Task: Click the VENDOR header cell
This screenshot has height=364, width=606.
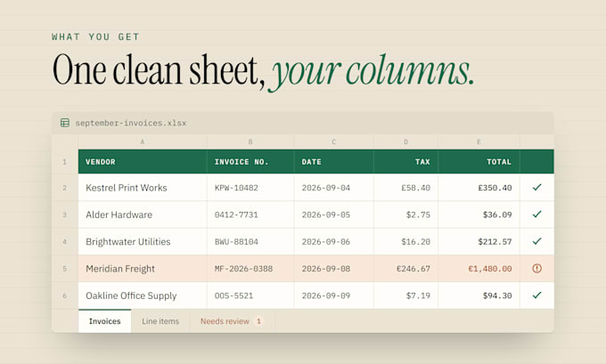Action: click(x=143, y=162)
